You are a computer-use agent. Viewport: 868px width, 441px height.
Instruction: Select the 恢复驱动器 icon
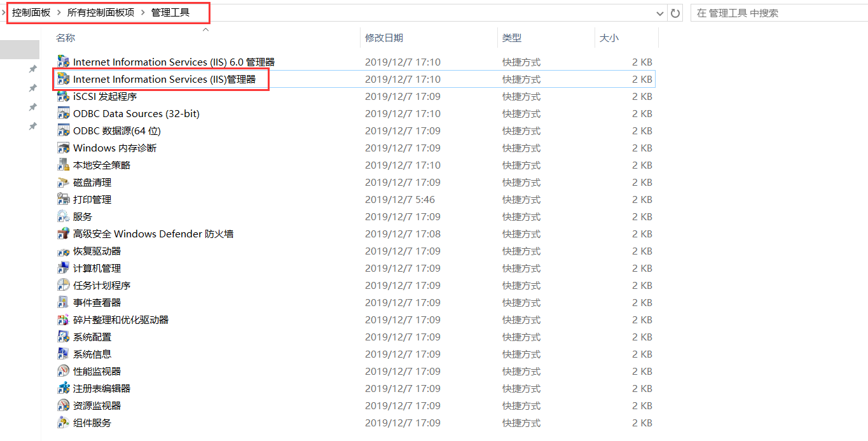63,251
